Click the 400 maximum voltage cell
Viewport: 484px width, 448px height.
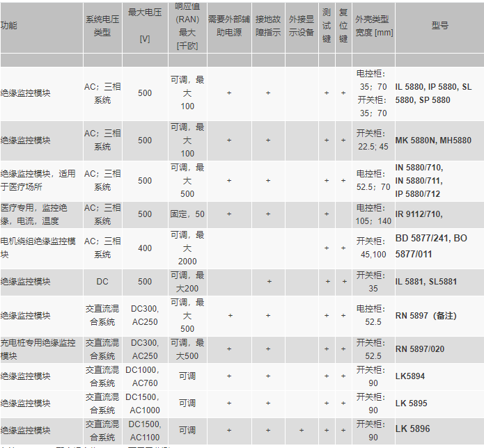[x=144, y=248]
